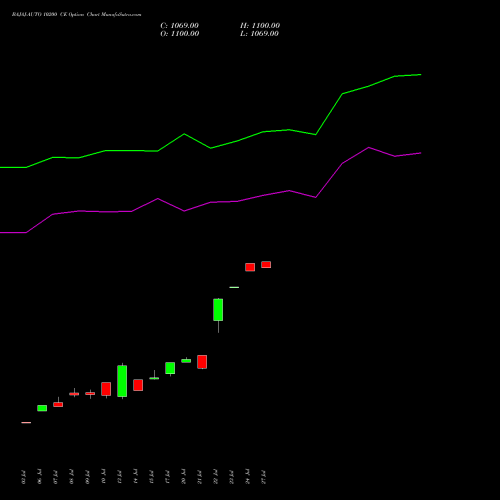The image size is (500, 500).
Task: Select the close value C: 1069.00
Action: (179, 26)
